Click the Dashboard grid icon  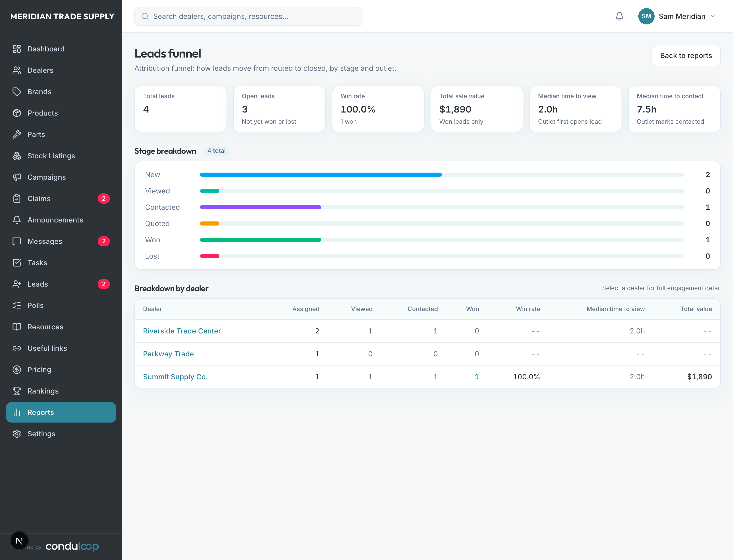click(17, 49)
